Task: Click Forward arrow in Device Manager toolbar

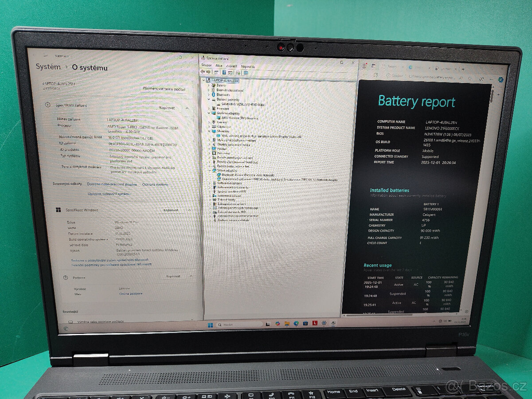Action: coord(208,71)
